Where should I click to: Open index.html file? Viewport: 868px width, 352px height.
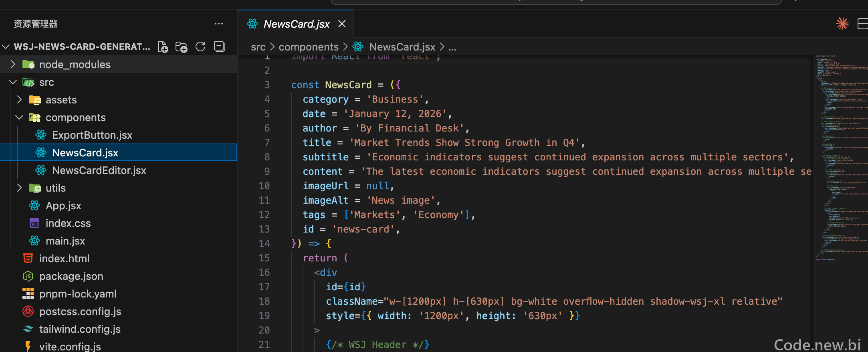click(64, 259)
